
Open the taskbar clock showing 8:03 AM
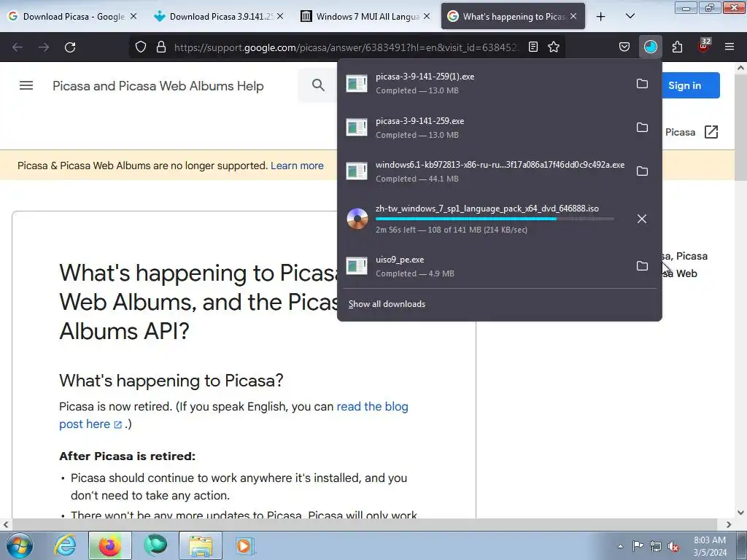pos(710,546)
